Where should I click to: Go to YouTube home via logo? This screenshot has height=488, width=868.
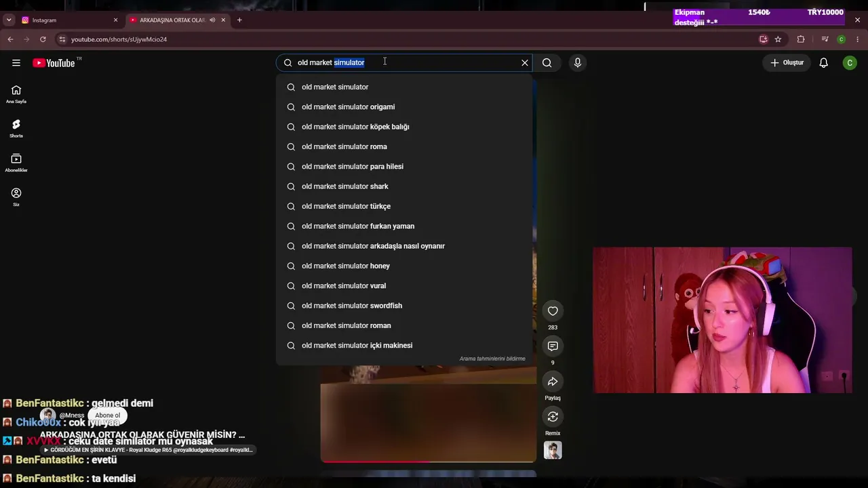(54, 63)
